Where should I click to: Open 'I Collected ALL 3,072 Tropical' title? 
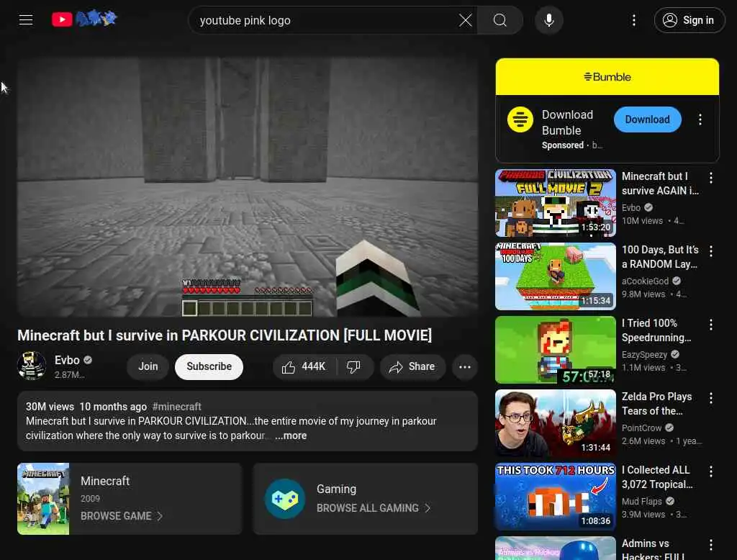click(x=657, y=477)
